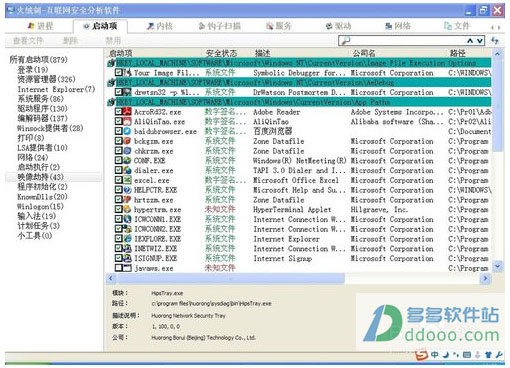Click the tab overflow arrows
This screenshot has width=510, height=368.
[496, 27]
